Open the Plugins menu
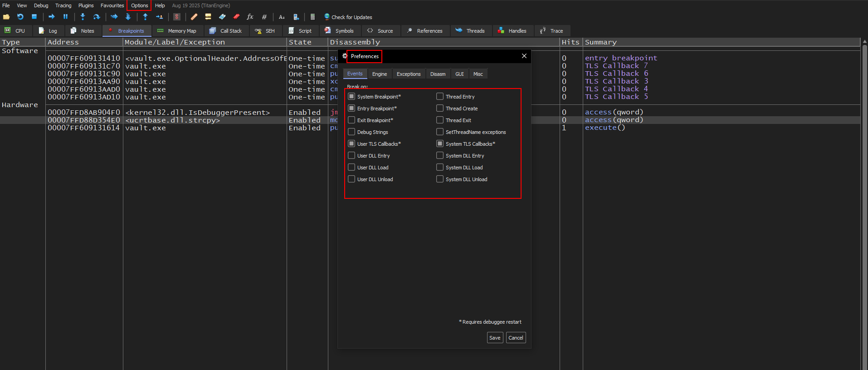 coord(86,5)
